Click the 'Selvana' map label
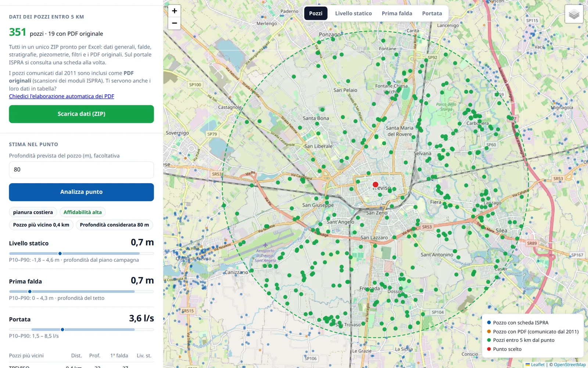This screenshot has width=588, height=368. (423, 153)
